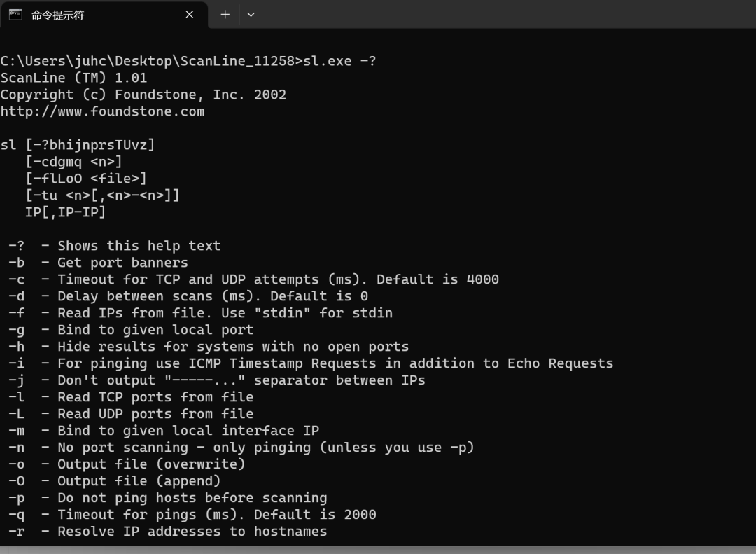Viewport: 756px width, 554px height.
Task: Close the 命令提示符 tab
Action: pos(190,15)
